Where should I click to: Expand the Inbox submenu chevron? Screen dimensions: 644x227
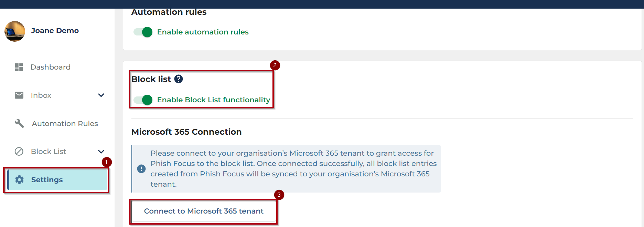[x=101, y=95]
